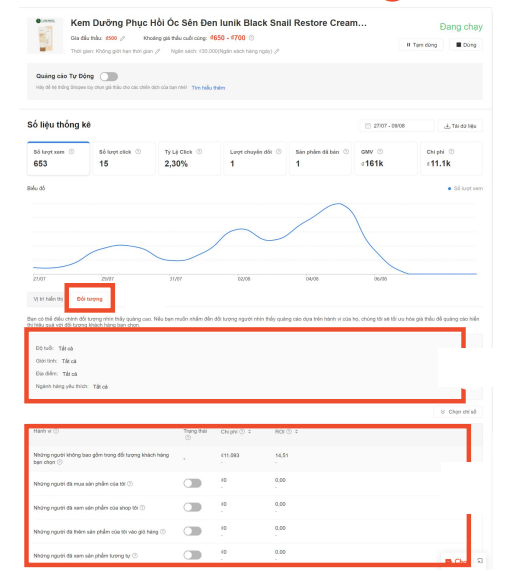Sort table by Chi phí column arrows
The height and width of the screenshot is (573, 511).
pos(250,432)
